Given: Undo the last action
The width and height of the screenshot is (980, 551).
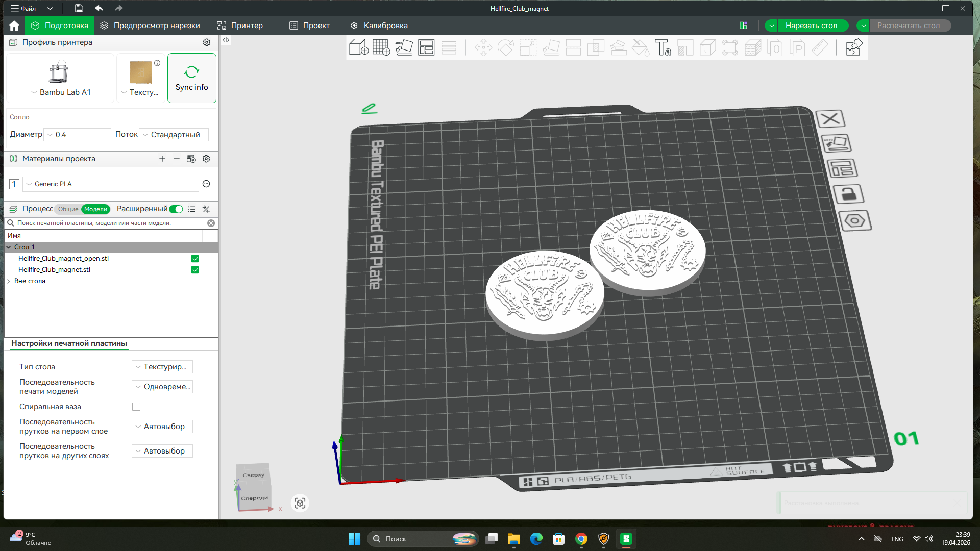Looking at the screenshot, I should coord(99,8).
